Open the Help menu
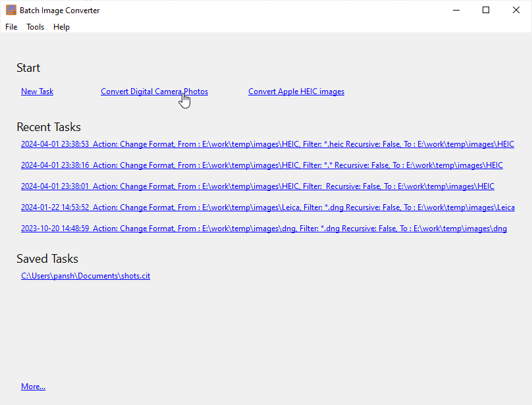This screenshot has width=532, height=405. [x=61, y=27]
